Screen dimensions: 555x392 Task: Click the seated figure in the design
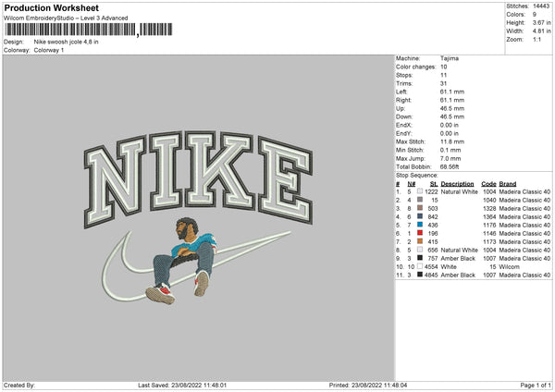182,261
